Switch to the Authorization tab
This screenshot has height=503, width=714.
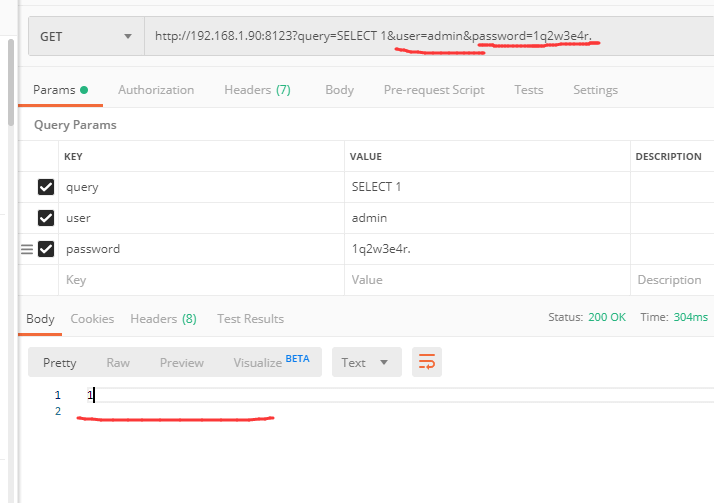(156, 90)
